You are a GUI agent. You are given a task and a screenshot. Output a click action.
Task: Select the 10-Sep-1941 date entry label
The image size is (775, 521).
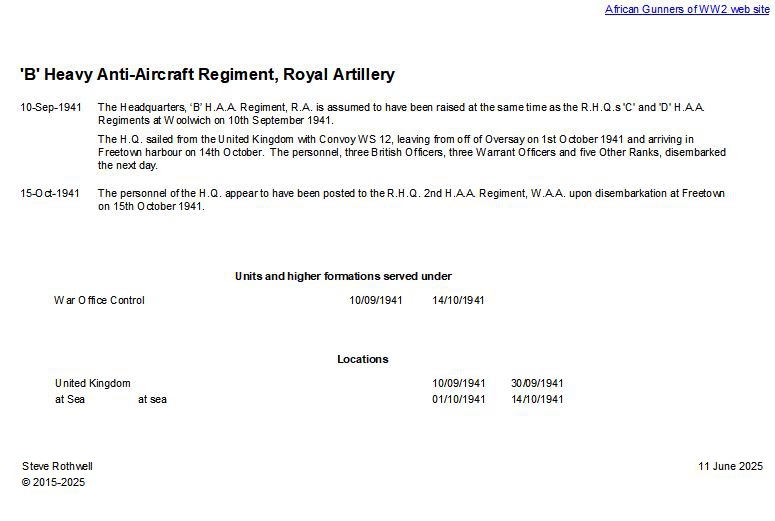51,107
